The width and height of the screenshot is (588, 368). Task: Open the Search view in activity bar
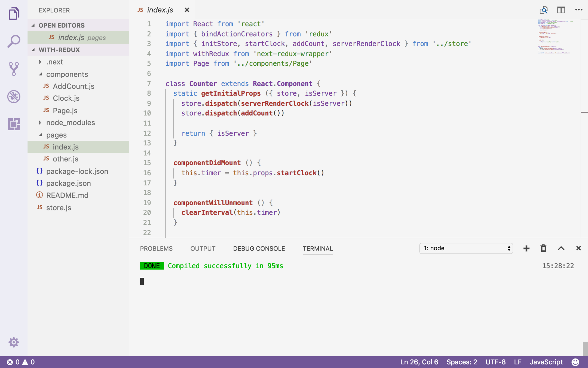coord(14,41)
